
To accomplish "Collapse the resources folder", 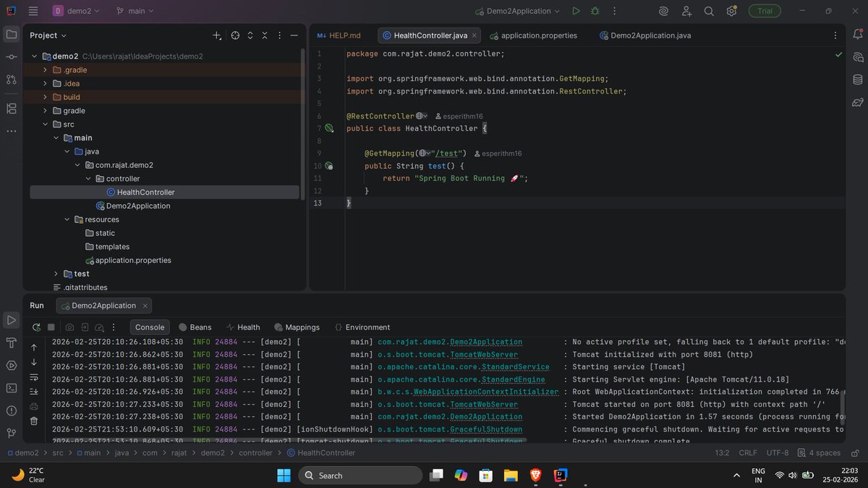I will tap(67, 219).
